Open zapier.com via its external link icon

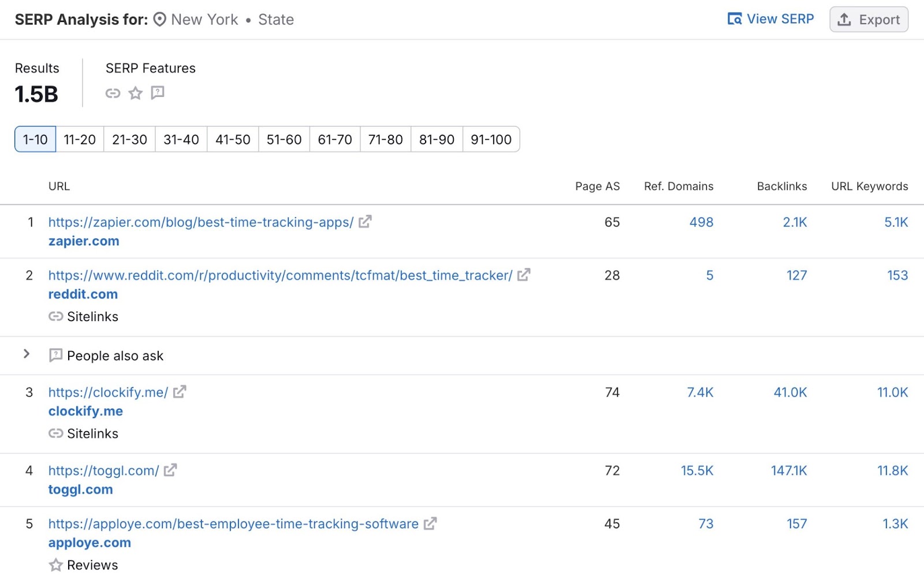365,221
